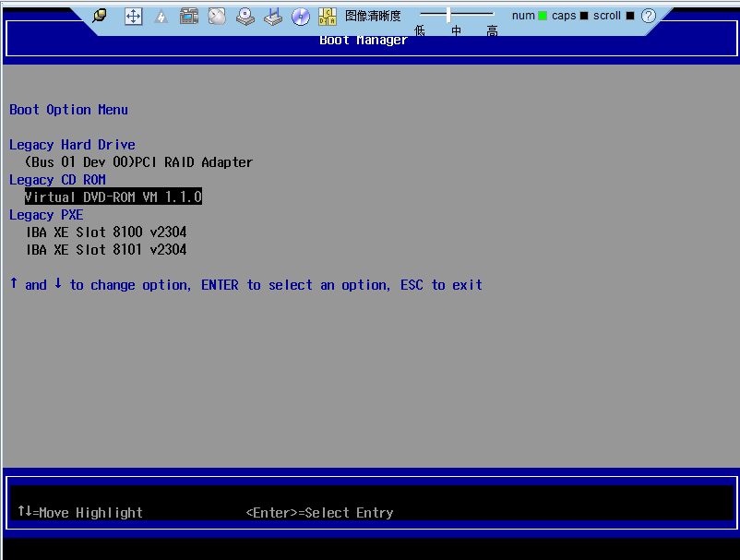
Task: Toggle the caps lock indicator
Action: pyautogui.click(x=584, y=16)
